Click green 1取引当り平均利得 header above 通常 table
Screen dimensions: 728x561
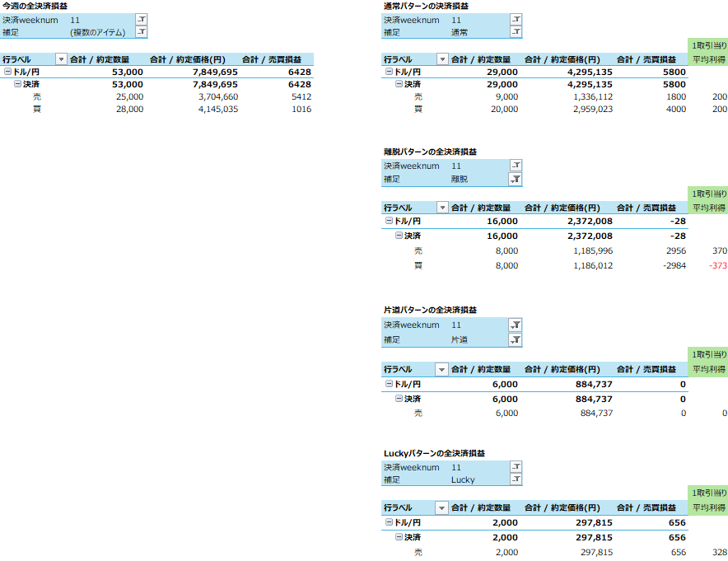click(x=708, y=52)
